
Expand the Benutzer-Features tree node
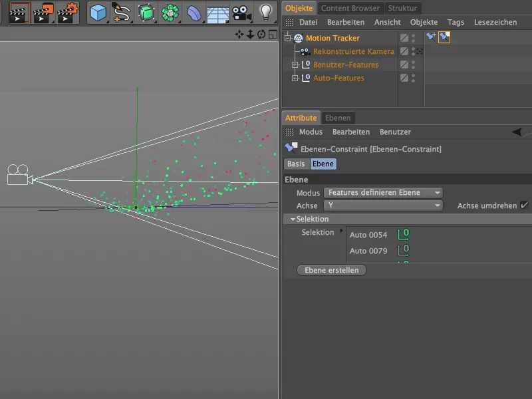coord(295,65)
